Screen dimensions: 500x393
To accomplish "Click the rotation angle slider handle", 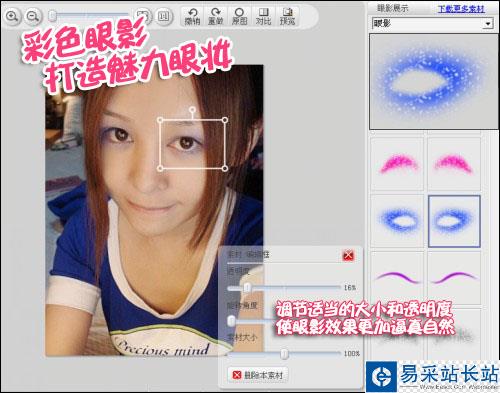I will coord(231,321).
